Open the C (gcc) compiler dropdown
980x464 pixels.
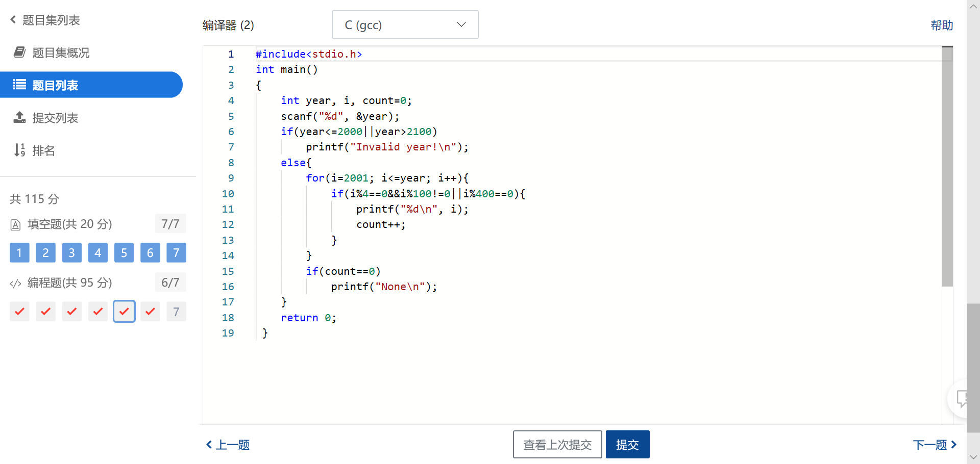point(405,24)
